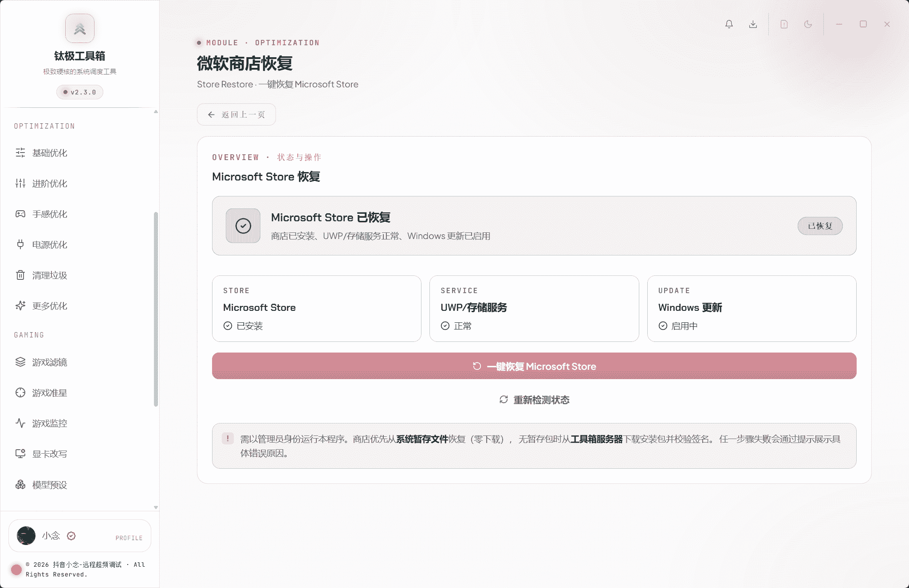Open 进阶优化 in the sidebar

coord(80,183)
